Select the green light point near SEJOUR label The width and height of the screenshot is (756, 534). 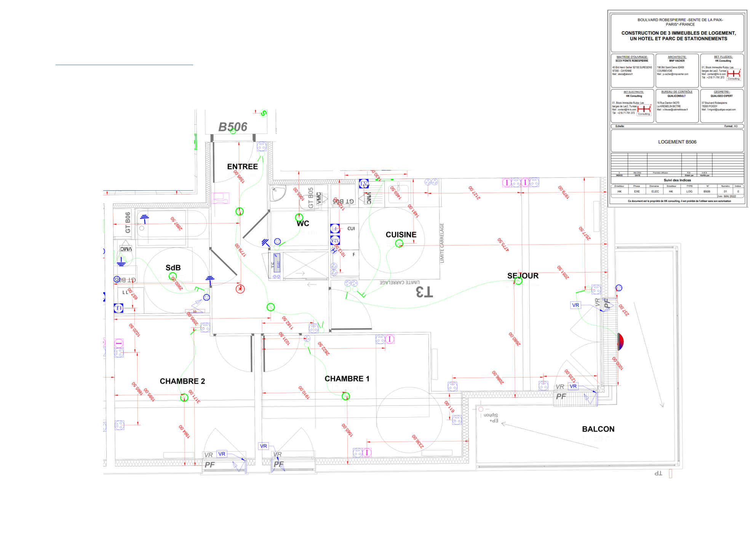518,281
